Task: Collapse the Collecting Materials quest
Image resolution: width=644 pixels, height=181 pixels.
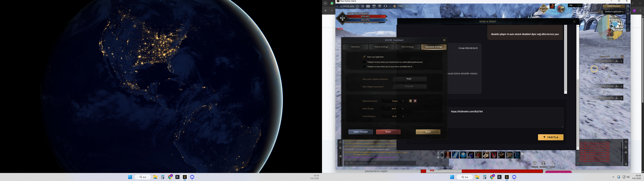Action: click(622, 61)
